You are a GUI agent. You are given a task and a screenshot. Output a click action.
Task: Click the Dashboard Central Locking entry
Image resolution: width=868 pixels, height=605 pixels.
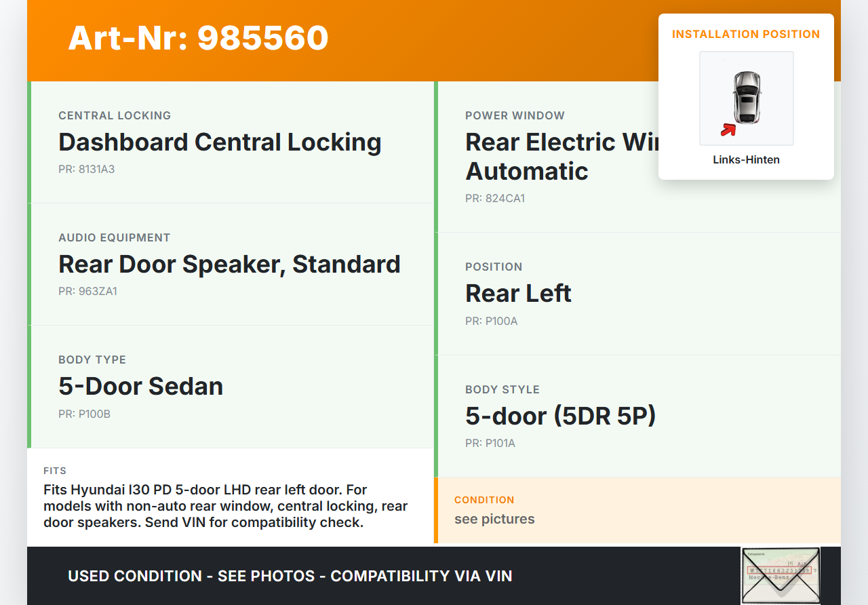pyautogui.click(x=220, y=142)
